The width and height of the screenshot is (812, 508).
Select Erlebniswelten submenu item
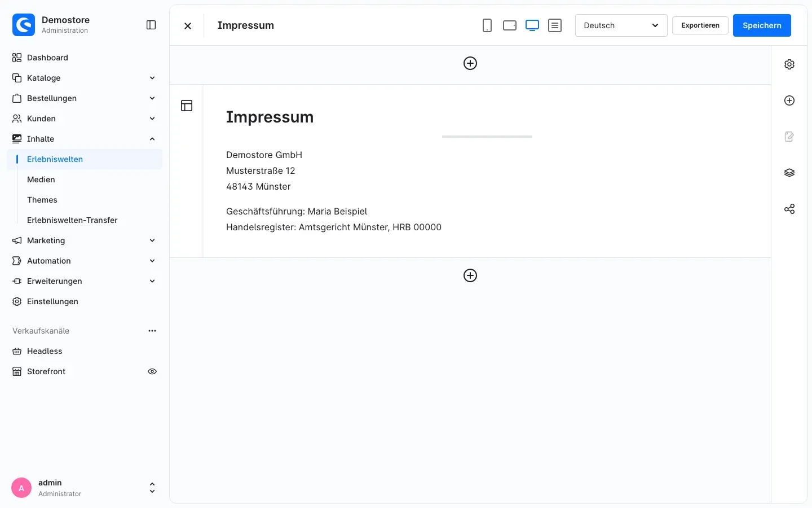click(85, 159)
